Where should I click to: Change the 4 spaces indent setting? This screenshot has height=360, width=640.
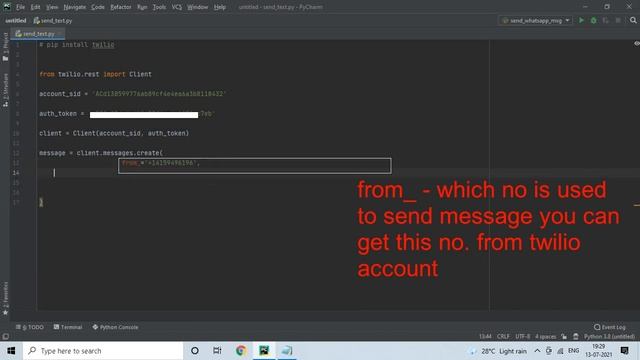click(x=546, y=336)
